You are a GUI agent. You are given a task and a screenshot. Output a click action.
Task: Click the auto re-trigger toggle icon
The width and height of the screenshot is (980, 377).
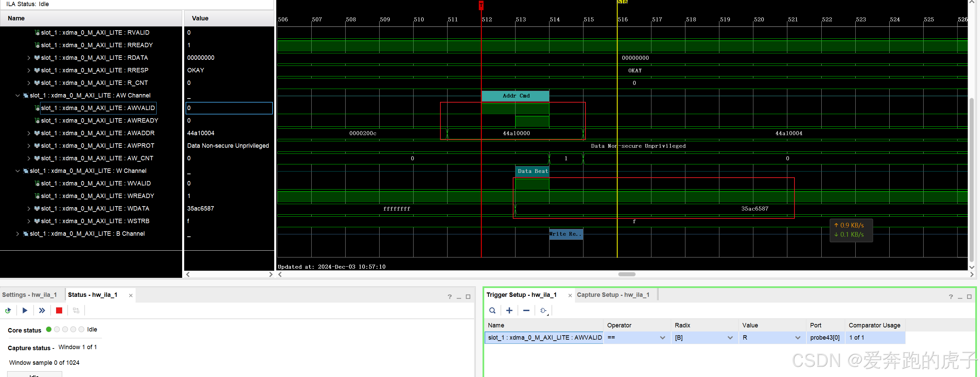coord(8,310)
